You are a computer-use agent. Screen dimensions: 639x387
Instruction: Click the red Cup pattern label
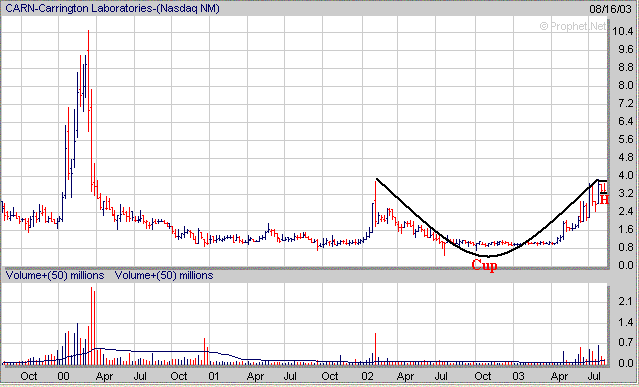[x=484, y=266]
